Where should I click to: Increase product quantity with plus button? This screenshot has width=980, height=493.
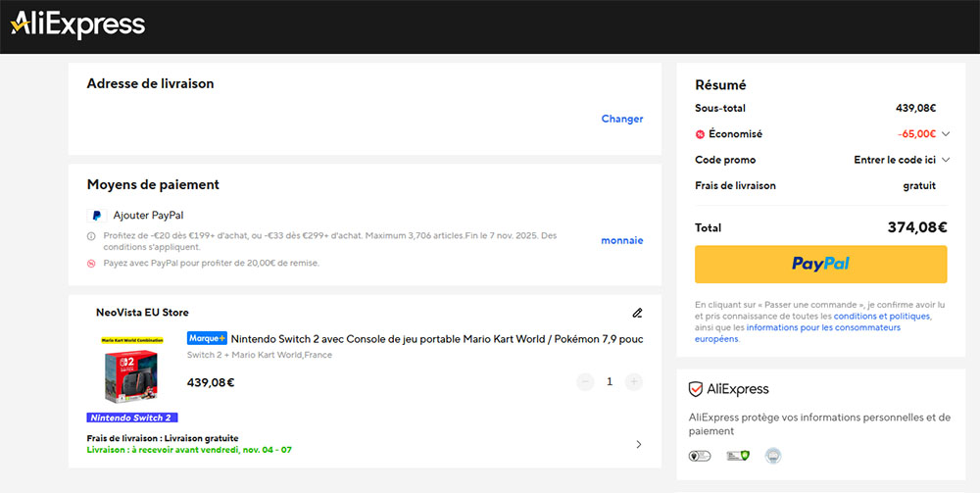[x=634, y=381]
